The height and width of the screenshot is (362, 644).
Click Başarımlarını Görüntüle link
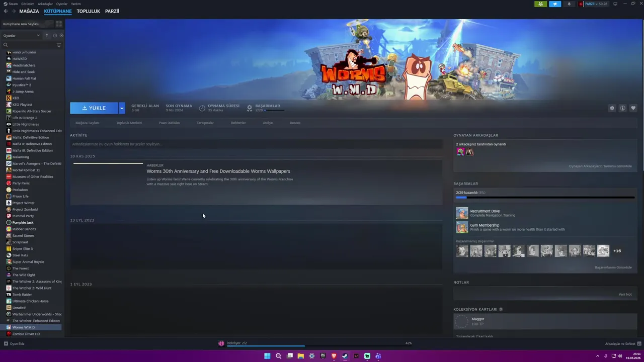(x=613, y=267)
